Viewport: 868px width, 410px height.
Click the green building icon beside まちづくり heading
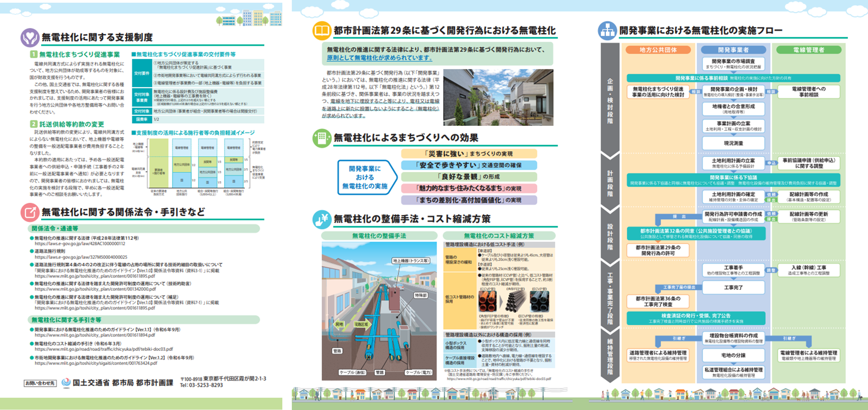click(x=321, y=138)
